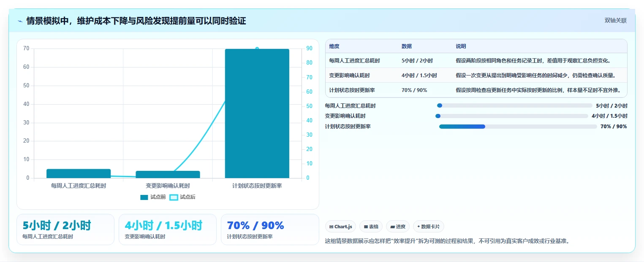This screenshot has height=262, width=644.
Task: Click the x-axis label 变更影响确认耗时
Action: (168, 186)
